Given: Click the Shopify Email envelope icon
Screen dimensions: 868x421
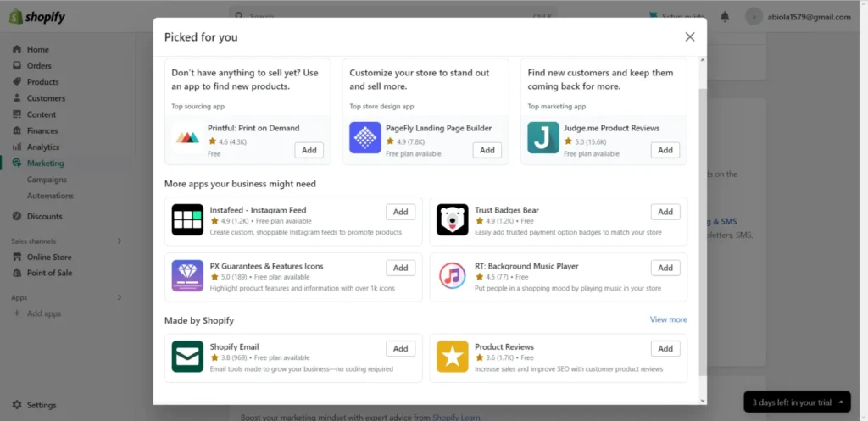Looking at the screenshot, I should (187, 357).
